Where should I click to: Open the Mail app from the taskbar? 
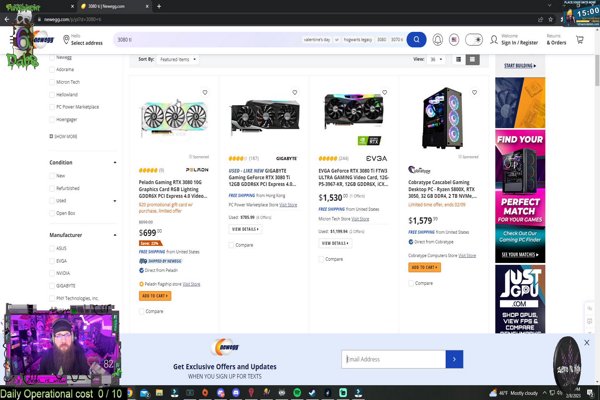click(x=144, y=392)
